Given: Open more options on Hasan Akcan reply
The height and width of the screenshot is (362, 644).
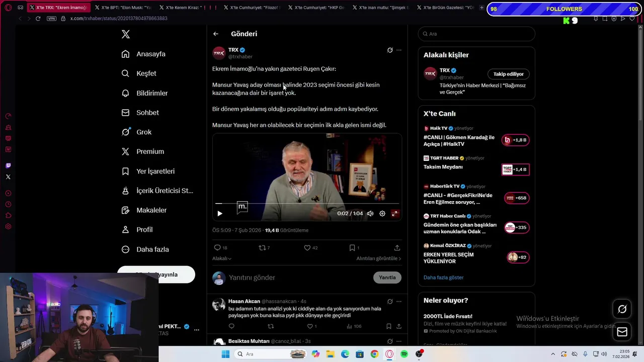Looking at the screenshot, I should pyautogui.click(x=399, y=302).
